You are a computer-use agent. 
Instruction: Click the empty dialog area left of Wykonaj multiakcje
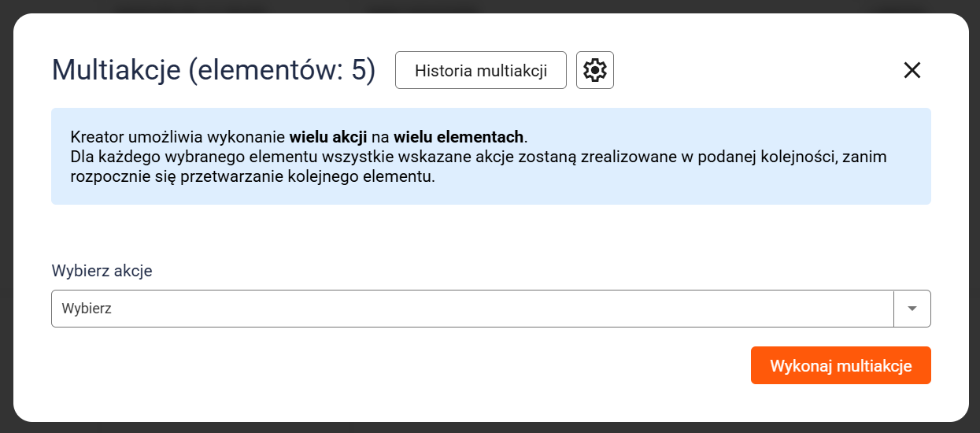pyautogui.click(x=394, y=366)
